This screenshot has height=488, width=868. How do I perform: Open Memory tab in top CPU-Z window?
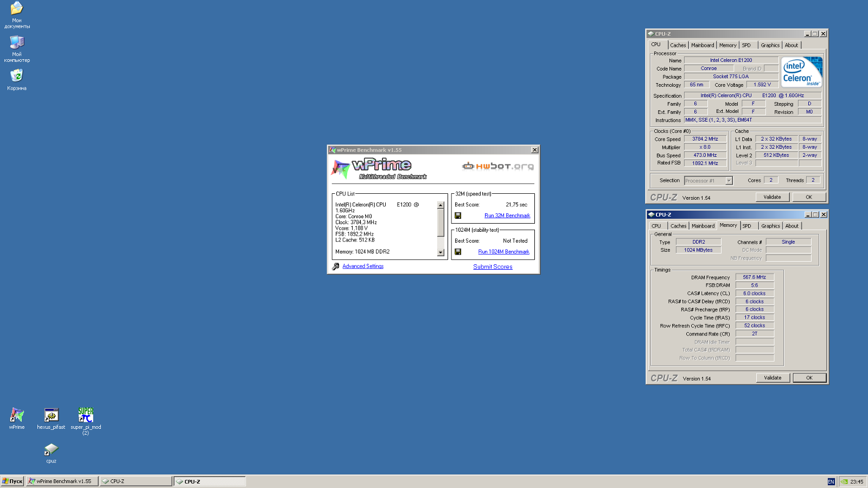(727, 45)
